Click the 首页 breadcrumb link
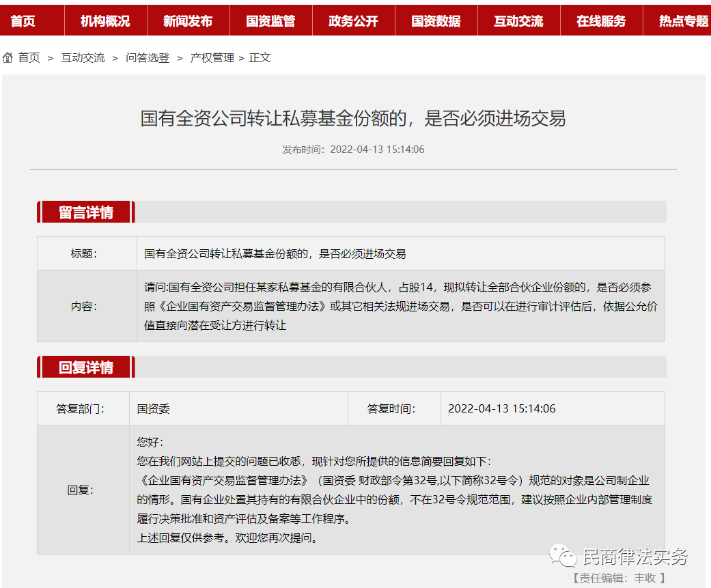Viewport: 711px width, 588px height. (29, 58)
